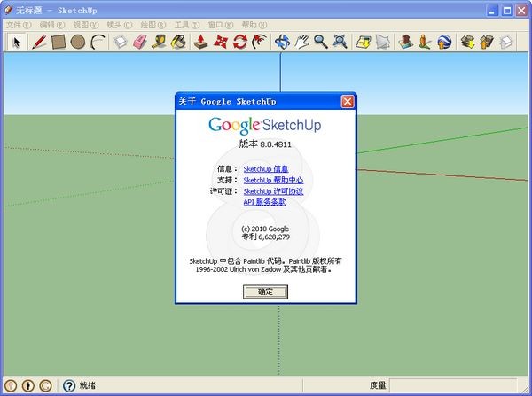
Task: Select the Orbit camera tool
Action: (x=282, y=42)
